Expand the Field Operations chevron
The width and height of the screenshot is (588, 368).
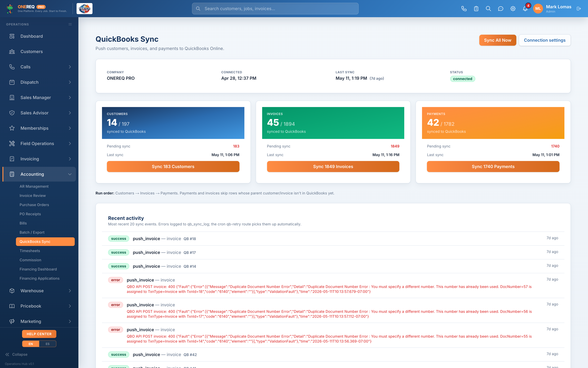tap(70, 144)
